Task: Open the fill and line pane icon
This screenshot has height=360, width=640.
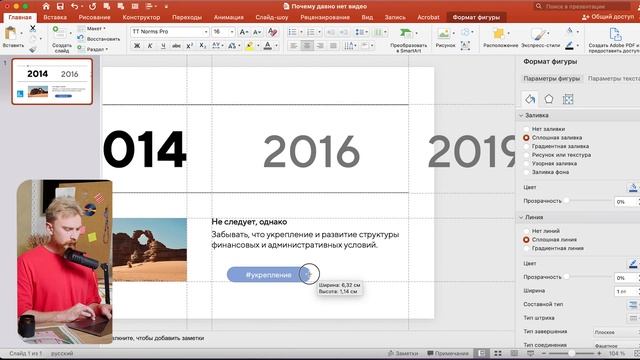Action: (x=530, y=99)
